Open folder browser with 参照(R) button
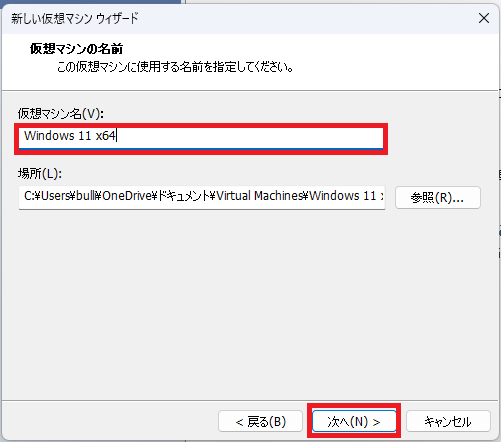501x442 pixels. [x=438, y=198]
